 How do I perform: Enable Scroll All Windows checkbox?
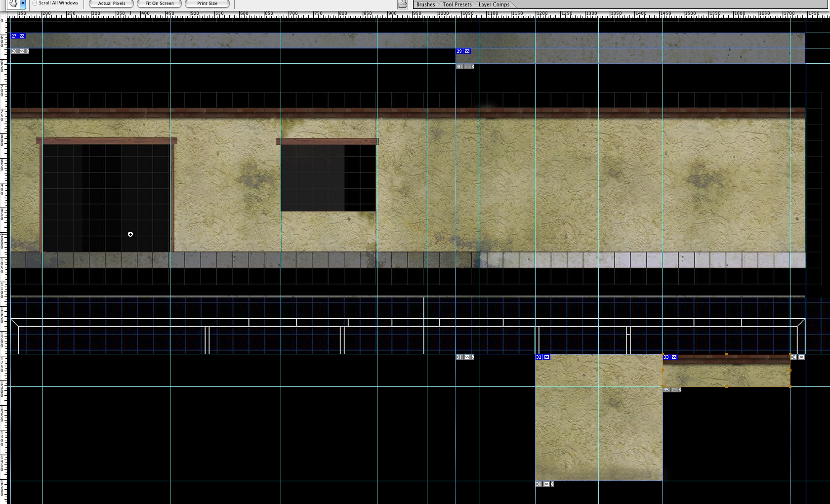35,3
